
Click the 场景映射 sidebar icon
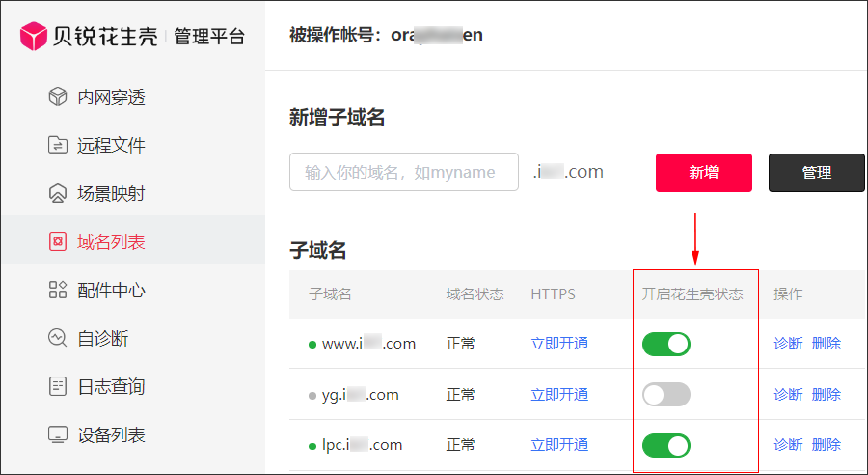58,193
